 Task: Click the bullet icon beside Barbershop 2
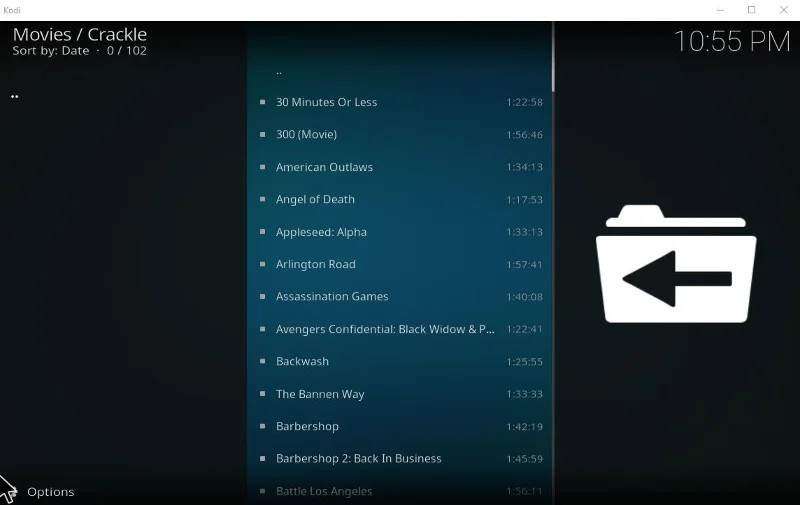pos(262,459)
